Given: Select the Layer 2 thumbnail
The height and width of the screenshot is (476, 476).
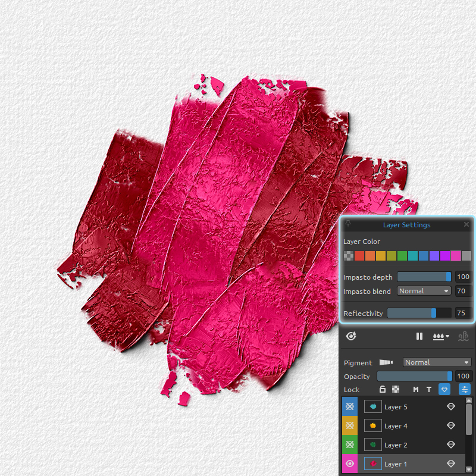Looking at the screenshot, I should [x=372, y=444].
